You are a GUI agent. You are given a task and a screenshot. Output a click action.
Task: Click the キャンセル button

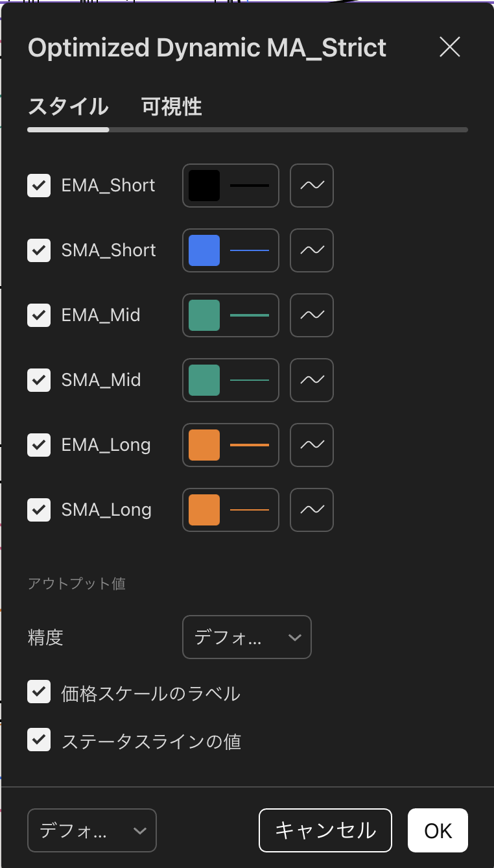325,830
